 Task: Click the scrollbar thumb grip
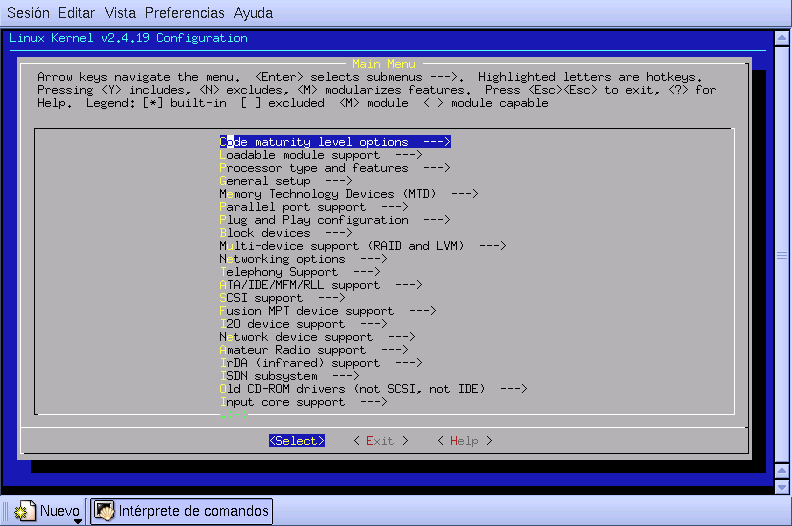[782, 256]
